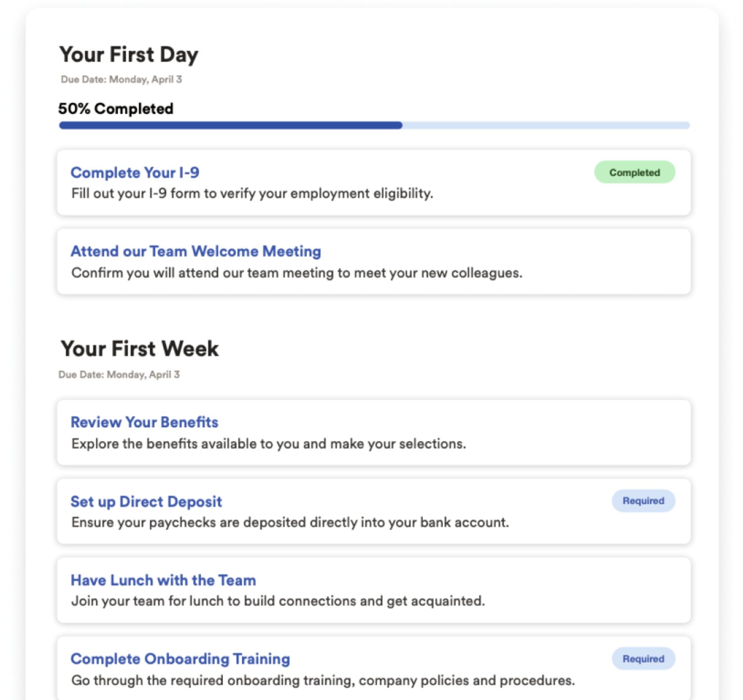
Task: Click the paychecks deposit description text
Action: (290, 523)
